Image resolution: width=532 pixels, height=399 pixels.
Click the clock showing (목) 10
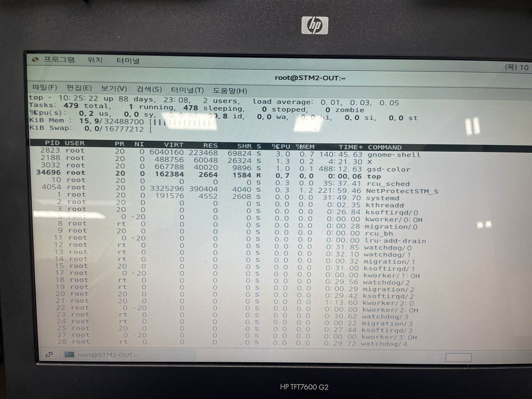tap(517, 67)
